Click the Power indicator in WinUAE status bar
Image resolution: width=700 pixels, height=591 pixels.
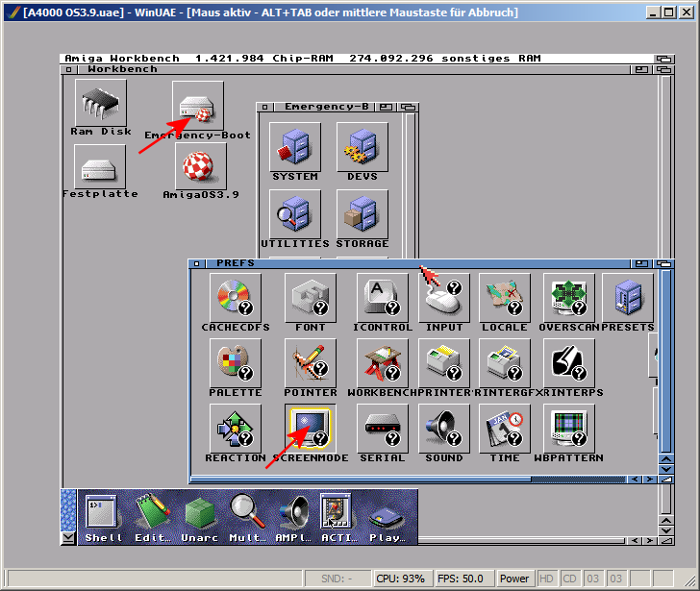pos(514,579)
